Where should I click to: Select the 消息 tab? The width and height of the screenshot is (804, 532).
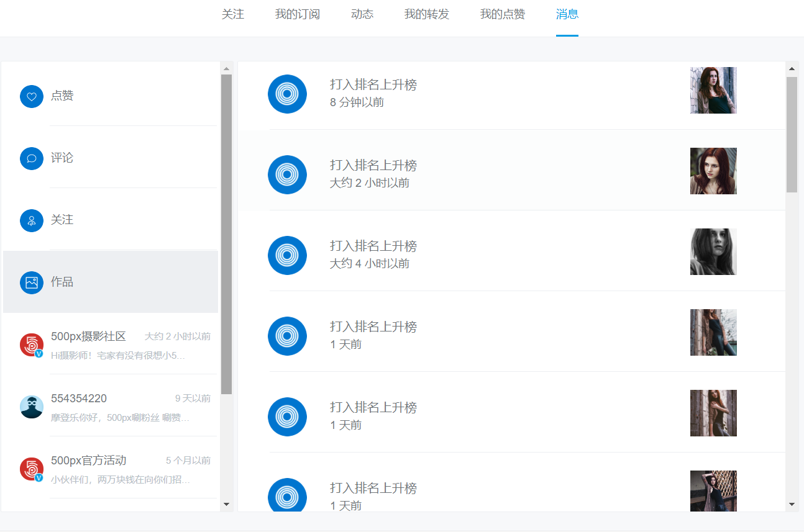[567, 14]
